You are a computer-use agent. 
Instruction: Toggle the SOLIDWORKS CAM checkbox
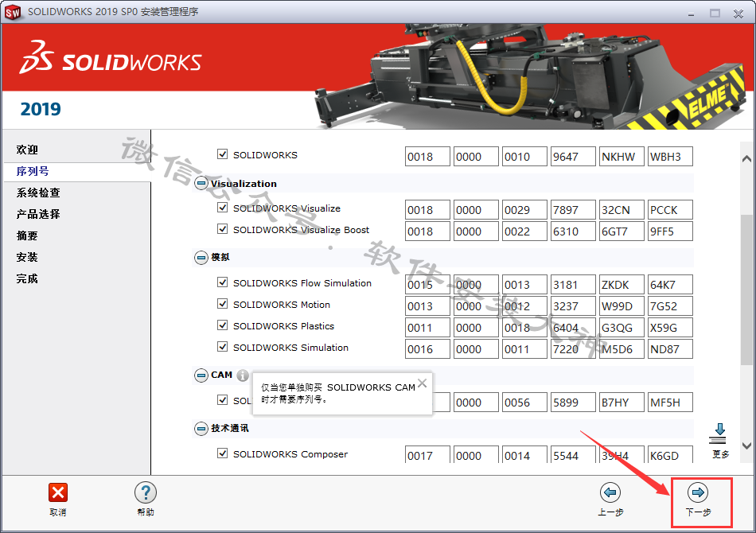[222, 400]
